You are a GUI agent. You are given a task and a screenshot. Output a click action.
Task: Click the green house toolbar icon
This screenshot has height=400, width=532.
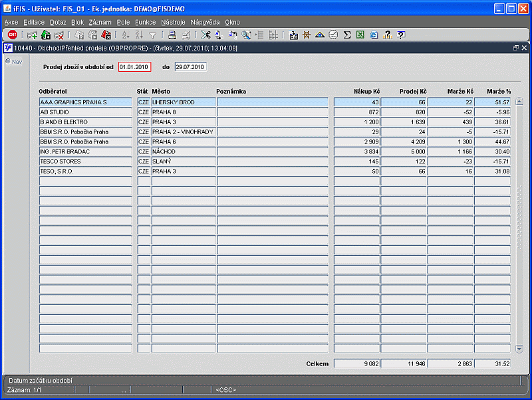point(46,35)
